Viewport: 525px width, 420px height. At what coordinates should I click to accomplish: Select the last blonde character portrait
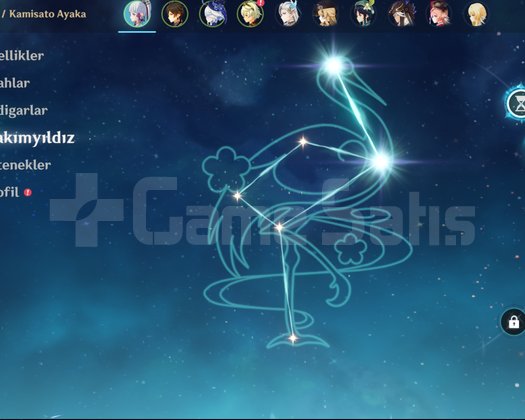coord(477,14)
